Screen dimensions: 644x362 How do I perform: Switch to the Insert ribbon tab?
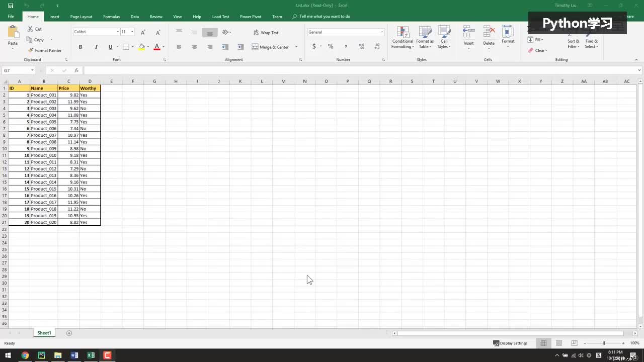(x=54, y=17)
